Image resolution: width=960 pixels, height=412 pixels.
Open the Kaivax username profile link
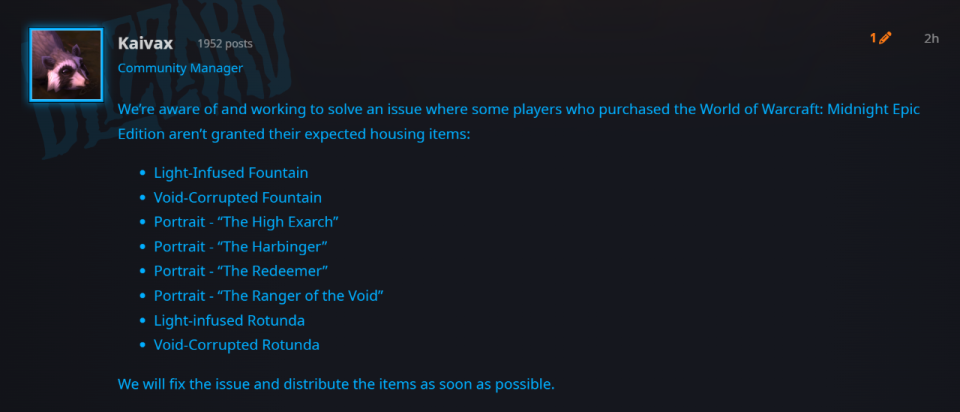pyautogui.click(x=146, y=42)
